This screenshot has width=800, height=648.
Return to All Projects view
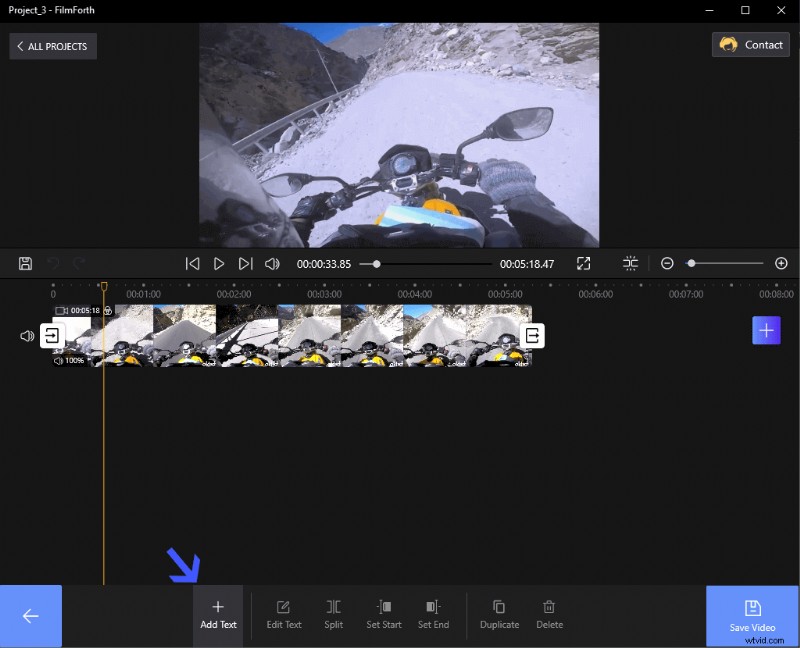point(52,46)
